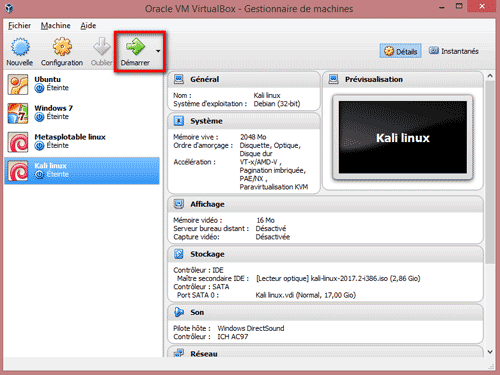Click the Ubuntu OS icon

click(x=18, y=85)
